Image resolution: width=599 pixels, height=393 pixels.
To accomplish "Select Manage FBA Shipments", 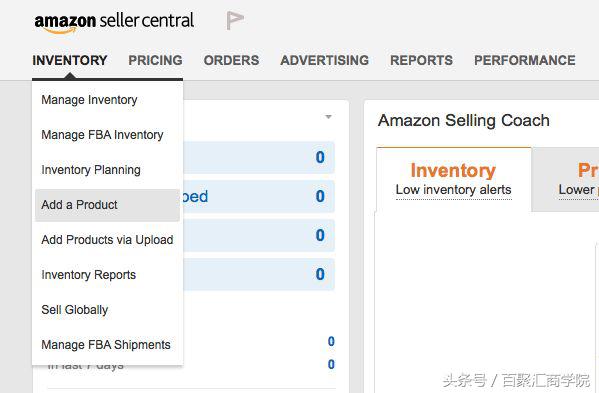I will click(107, 345).
